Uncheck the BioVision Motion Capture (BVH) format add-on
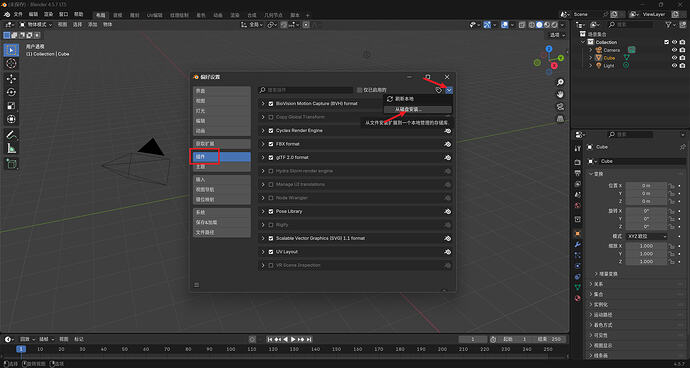 [271, 104]
